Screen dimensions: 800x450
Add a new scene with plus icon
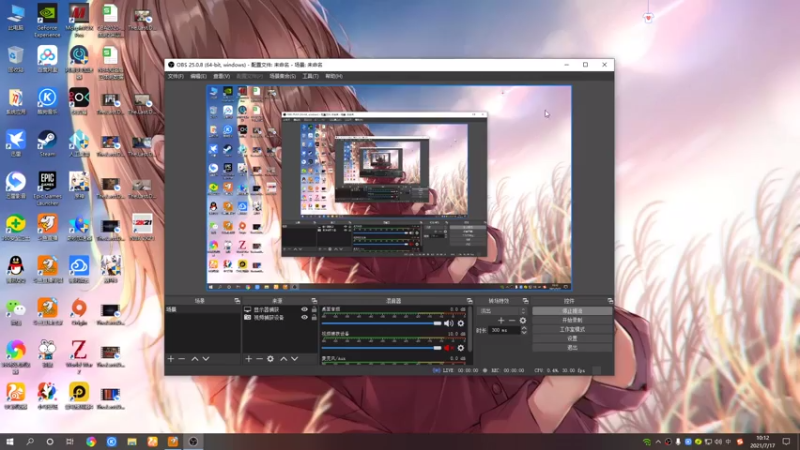[171, 359]
